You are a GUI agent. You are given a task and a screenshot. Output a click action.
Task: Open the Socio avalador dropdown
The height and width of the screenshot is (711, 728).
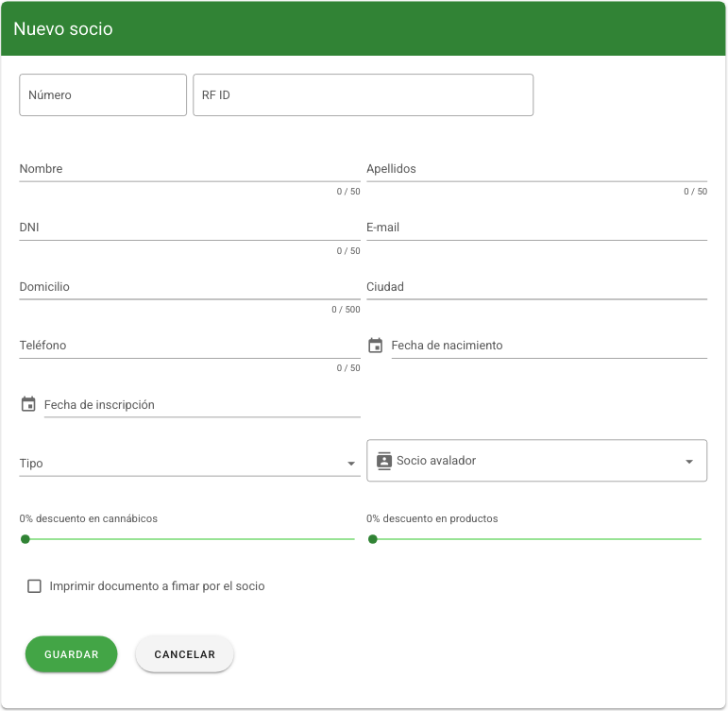[536, 461]
